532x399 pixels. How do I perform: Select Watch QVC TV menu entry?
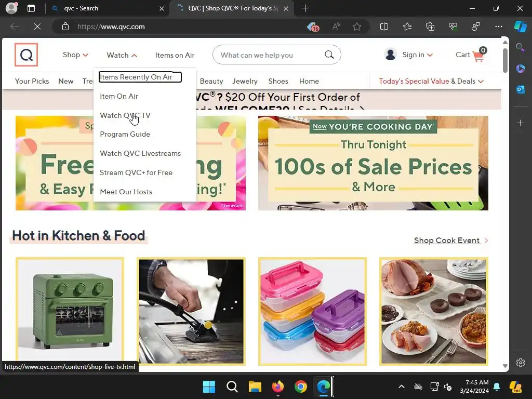[125, 115]
